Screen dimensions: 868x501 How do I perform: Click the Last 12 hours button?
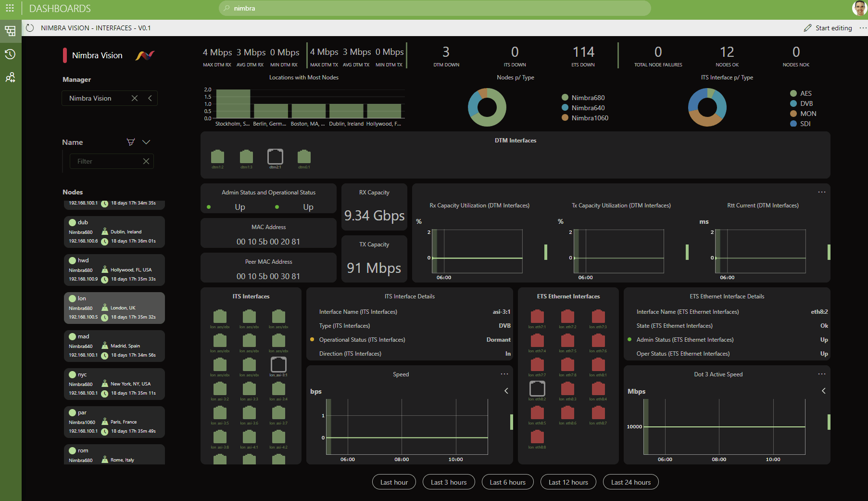[568, 482]
